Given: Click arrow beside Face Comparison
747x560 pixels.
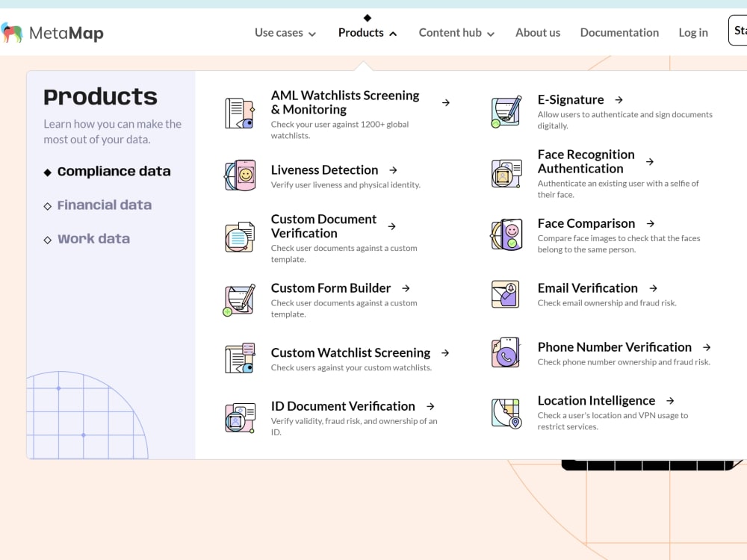Looking at the screenshot, I should coord(651,223).
